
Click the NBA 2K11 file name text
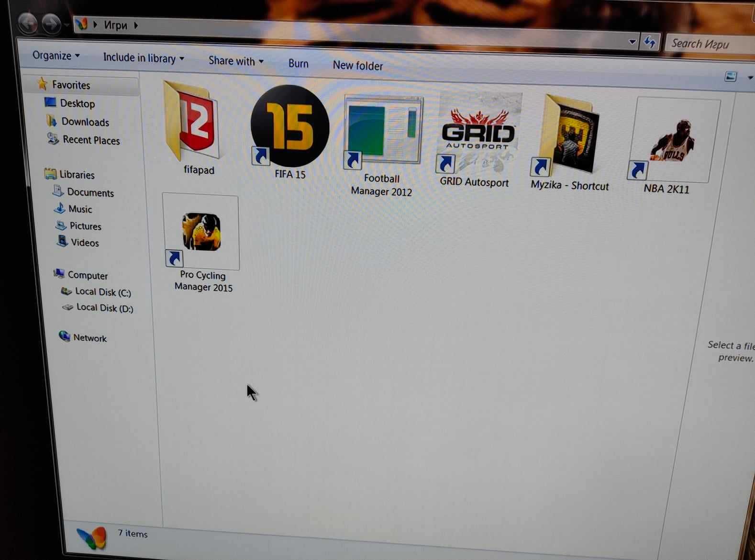point(666,189)
